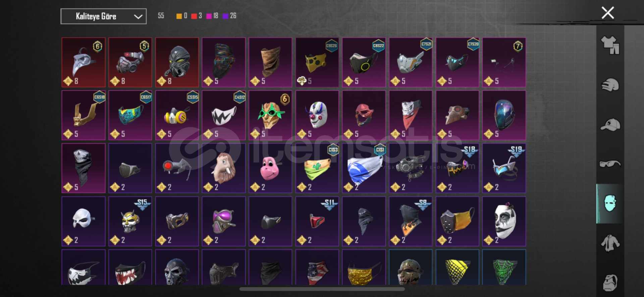Open the jacket category icon

[610, 243]
